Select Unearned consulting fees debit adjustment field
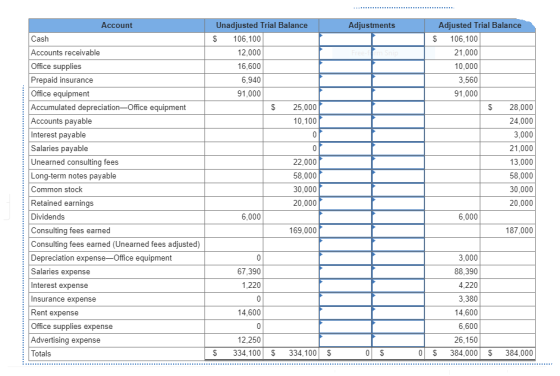560x376 pixels. click(345, 162)
